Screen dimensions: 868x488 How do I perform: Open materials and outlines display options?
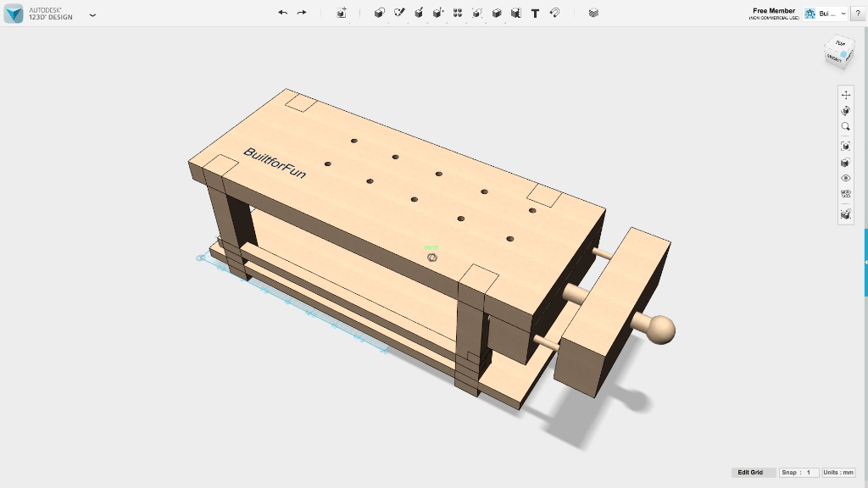point(845,163)
